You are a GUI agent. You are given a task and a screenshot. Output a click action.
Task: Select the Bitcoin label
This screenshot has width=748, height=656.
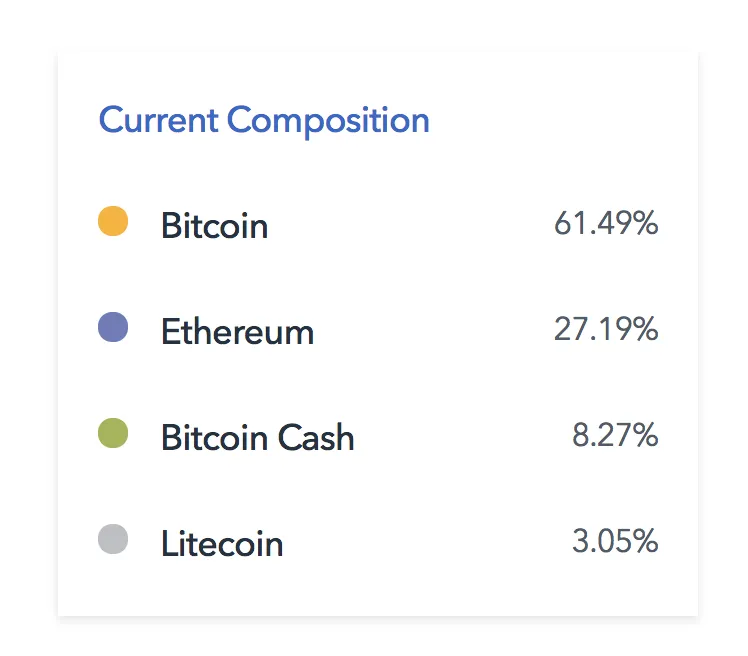[215, 225]
